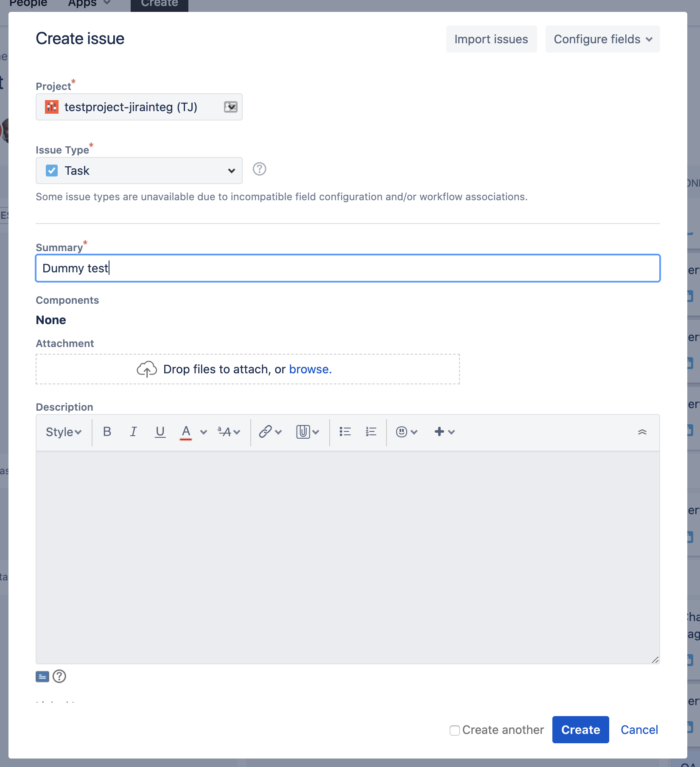Click the browse link to attach files
Screen dimensions: 700x767
tap(310, 369)
